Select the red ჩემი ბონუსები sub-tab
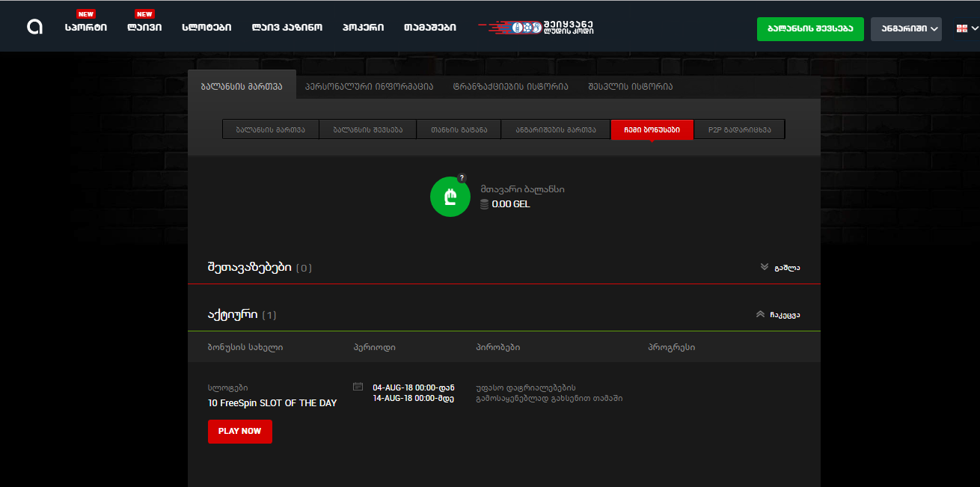 click(652, 129)
